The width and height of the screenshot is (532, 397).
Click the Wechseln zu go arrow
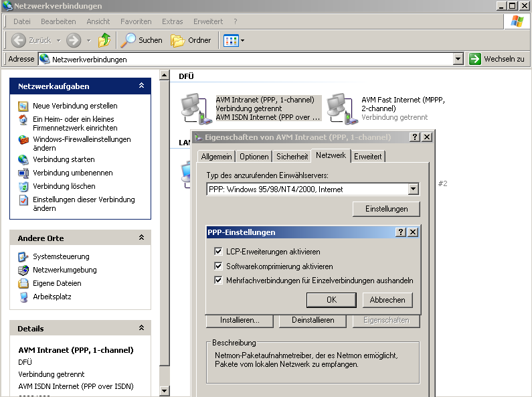pyautogui.click(x=474, y=59)
